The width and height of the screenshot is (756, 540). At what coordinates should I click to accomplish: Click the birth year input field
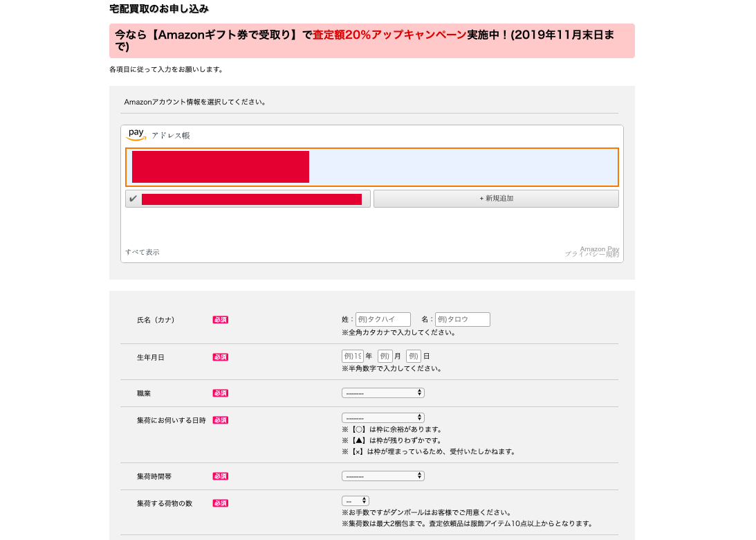click(x=353, y=356)
